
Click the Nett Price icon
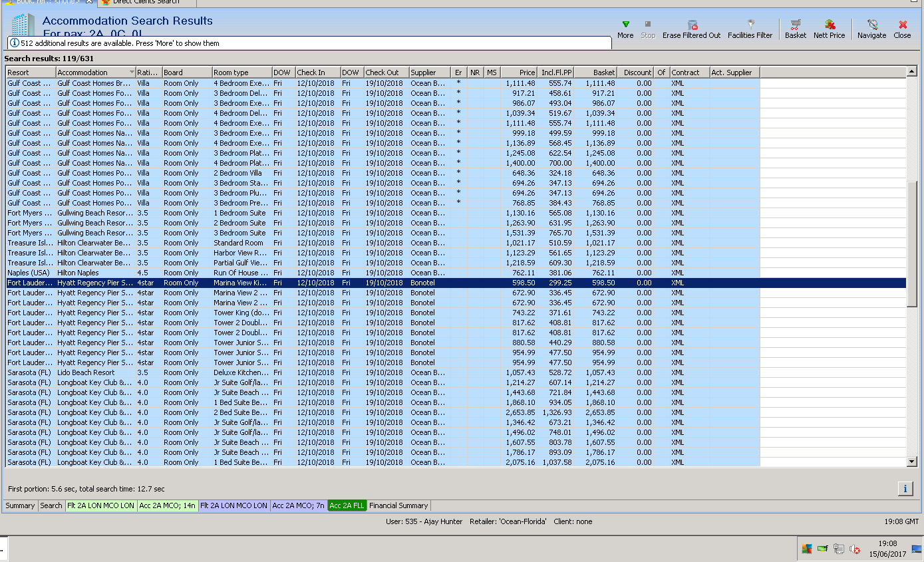[x=829, y=25]
